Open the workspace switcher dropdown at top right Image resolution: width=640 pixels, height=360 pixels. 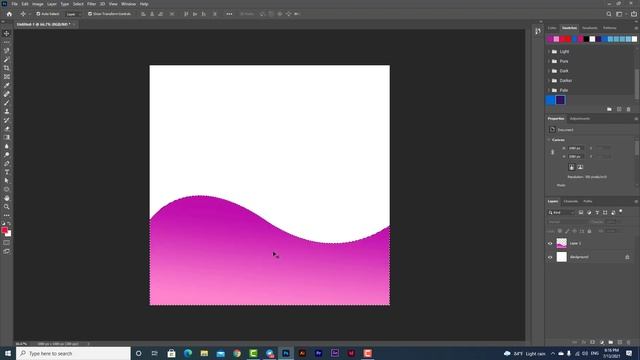coord(620,14)
